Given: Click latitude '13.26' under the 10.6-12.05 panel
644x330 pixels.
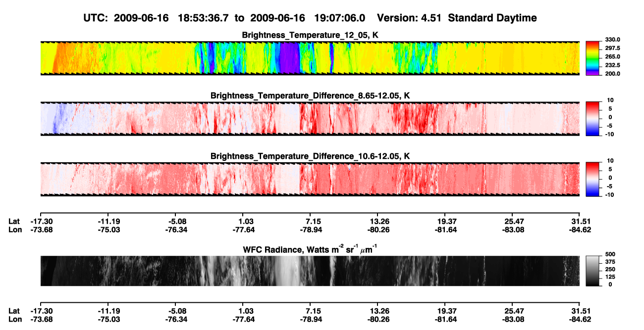Looking at the screenshot, I should click(378, 221).
